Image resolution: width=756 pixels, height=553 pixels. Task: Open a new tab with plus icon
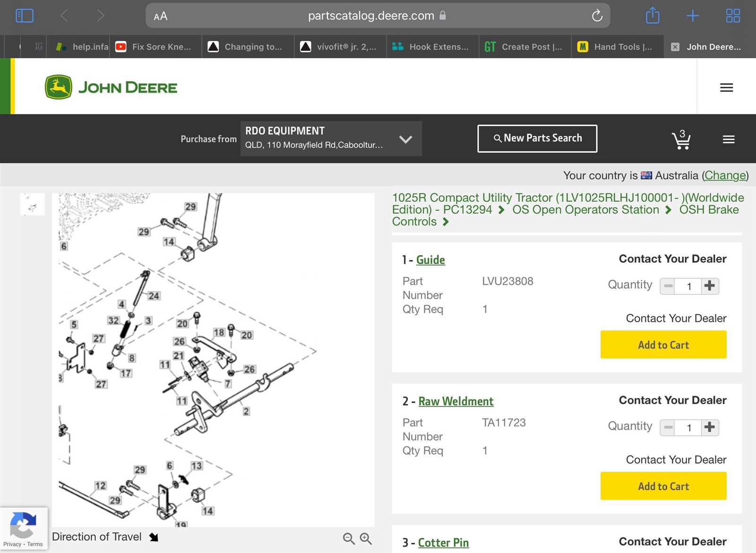click(693, 16)
